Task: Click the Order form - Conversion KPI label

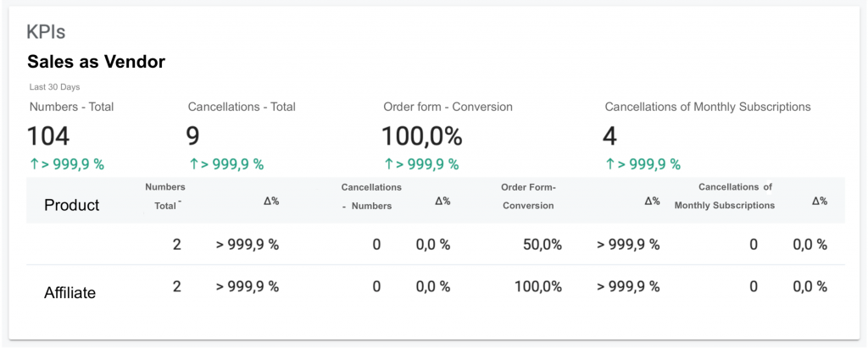Action: coord(448,107)
